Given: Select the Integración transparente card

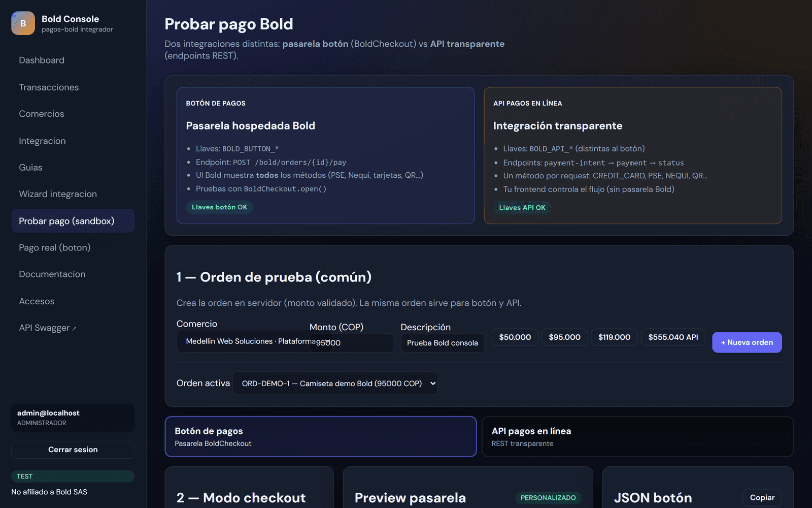Looking at the screenshot, I should 632,155.
